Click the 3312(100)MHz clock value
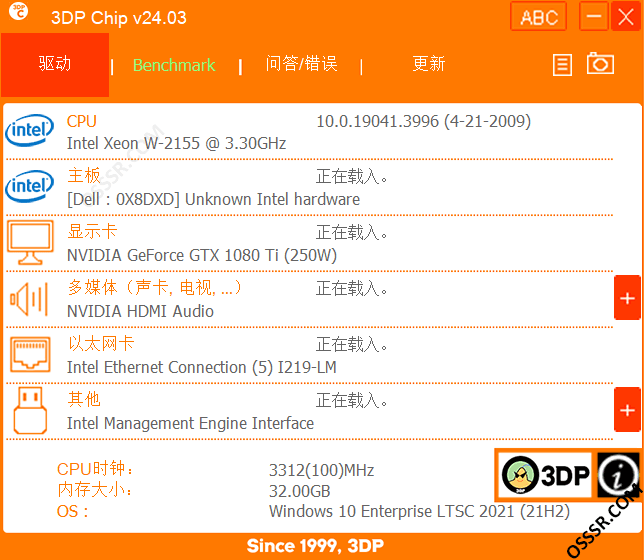This screenshot has height=560, width=644. (x=322, y=470)
